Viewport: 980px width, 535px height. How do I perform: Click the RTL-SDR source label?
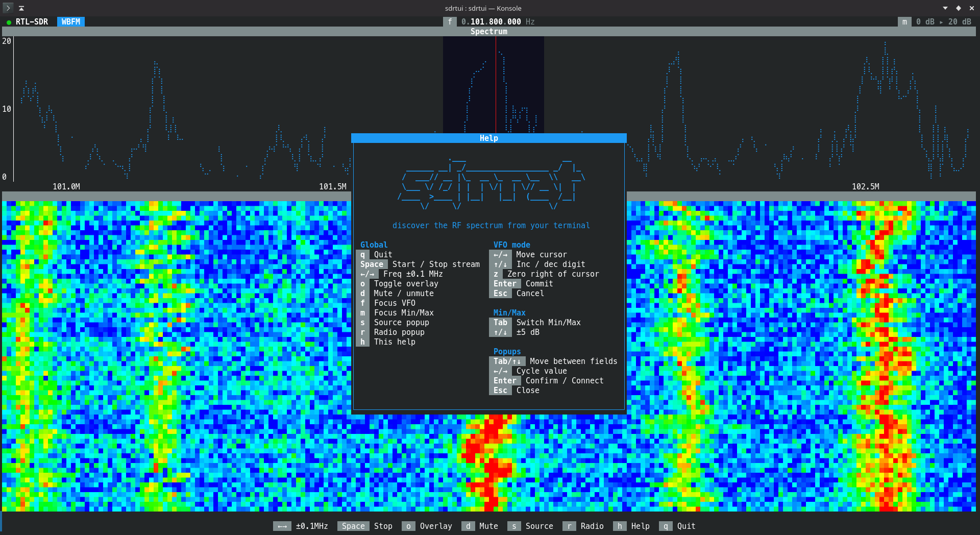pyautogui.click(x=32, y=21)
